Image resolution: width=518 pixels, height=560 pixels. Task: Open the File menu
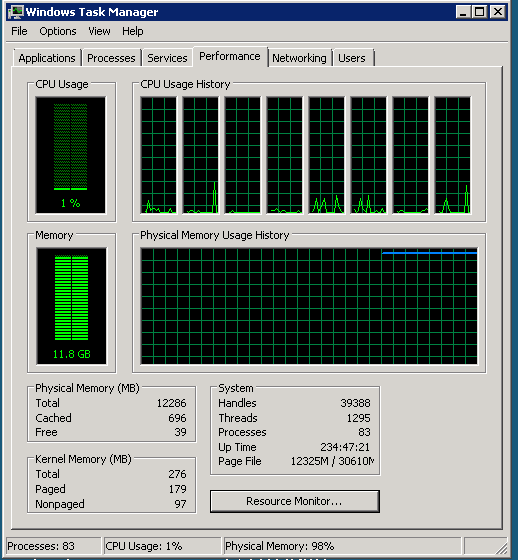(x=19, y=31)
